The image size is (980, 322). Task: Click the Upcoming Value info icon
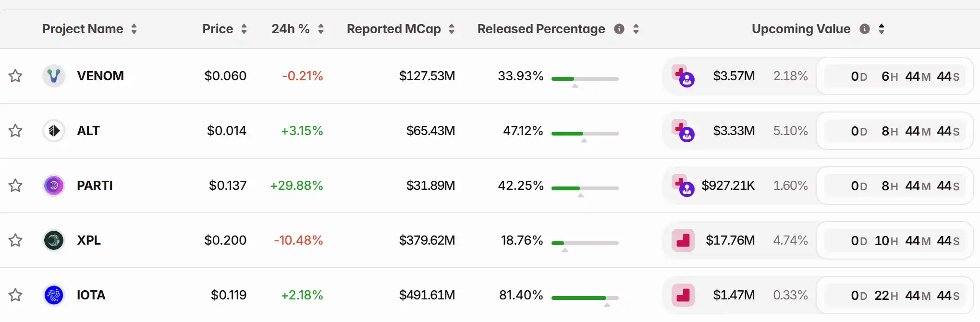[x=865, y=29]
